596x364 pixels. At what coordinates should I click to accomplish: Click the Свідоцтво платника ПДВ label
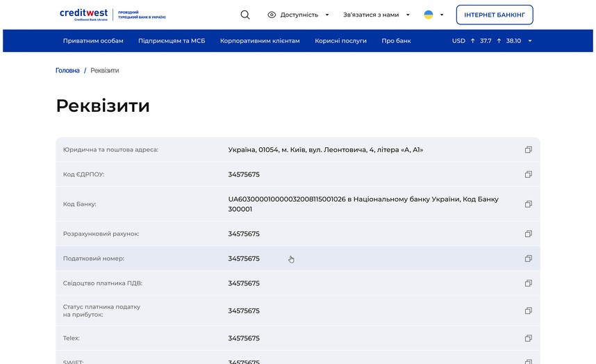click(x=103, y=283)
